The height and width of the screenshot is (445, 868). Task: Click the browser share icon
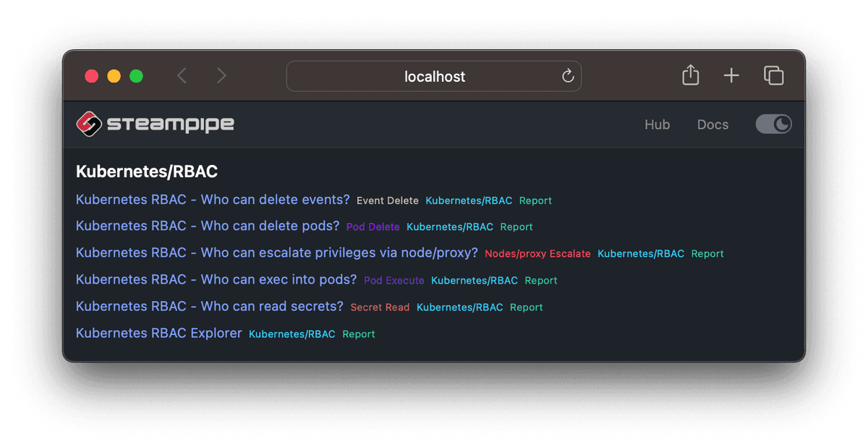tap(690, 75)
